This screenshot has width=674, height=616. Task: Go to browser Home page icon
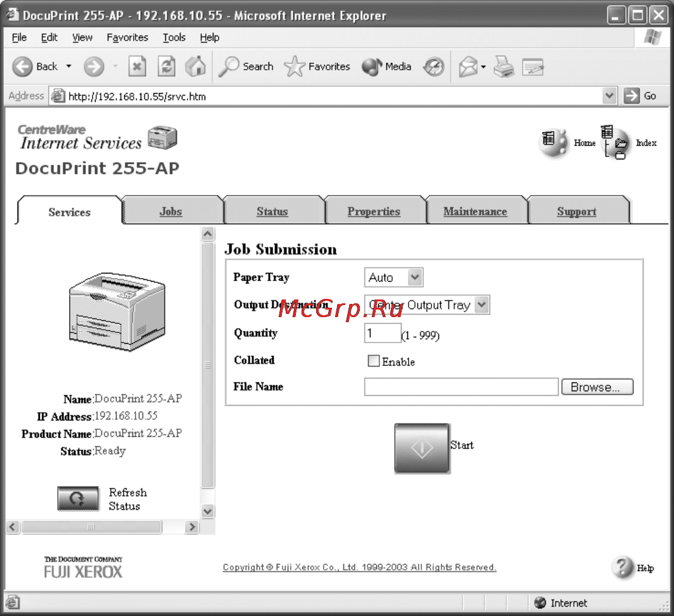tap(196, 66)
